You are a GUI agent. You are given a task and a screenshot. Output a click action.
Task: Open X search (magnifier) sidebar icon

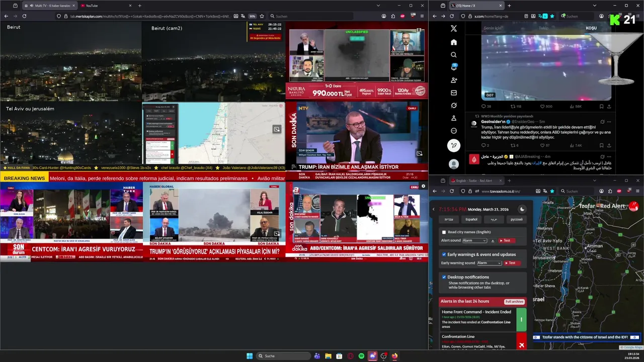pos(454,55)
